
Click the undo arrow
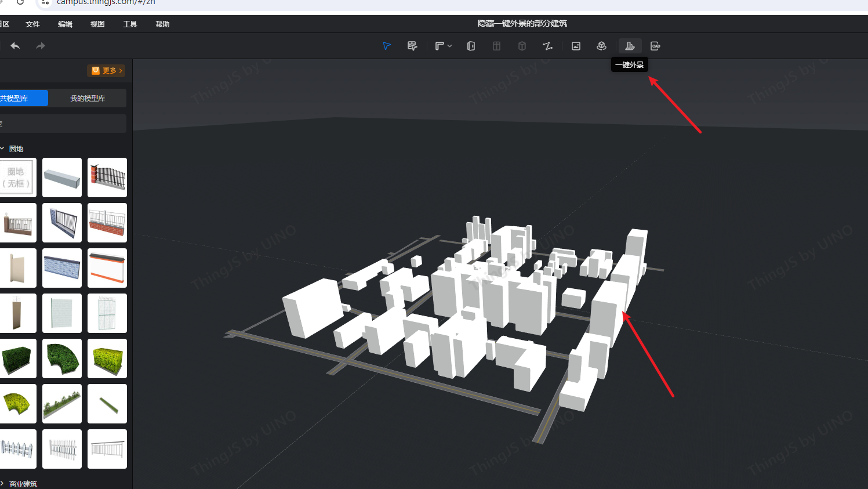[15, 46]
